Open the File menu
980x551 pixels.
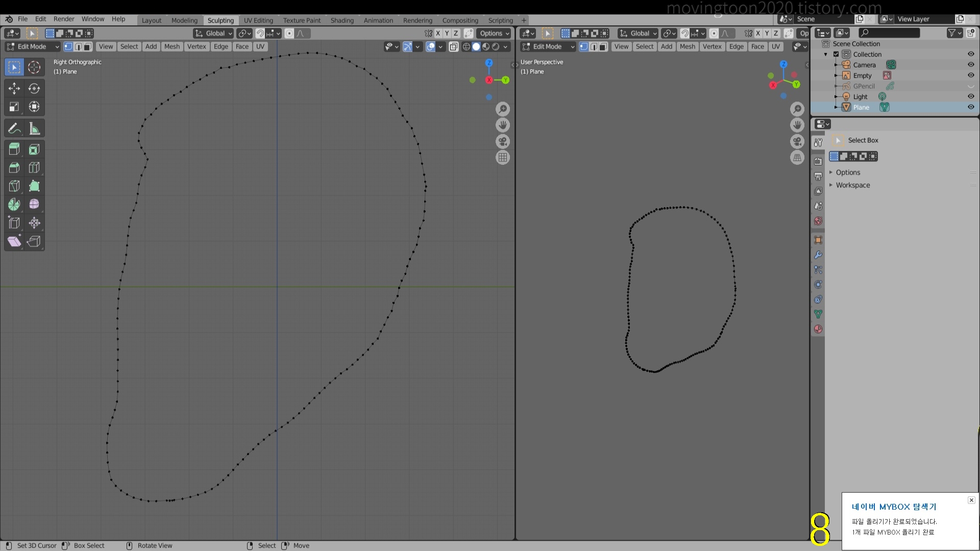click(x=22, y=19)
